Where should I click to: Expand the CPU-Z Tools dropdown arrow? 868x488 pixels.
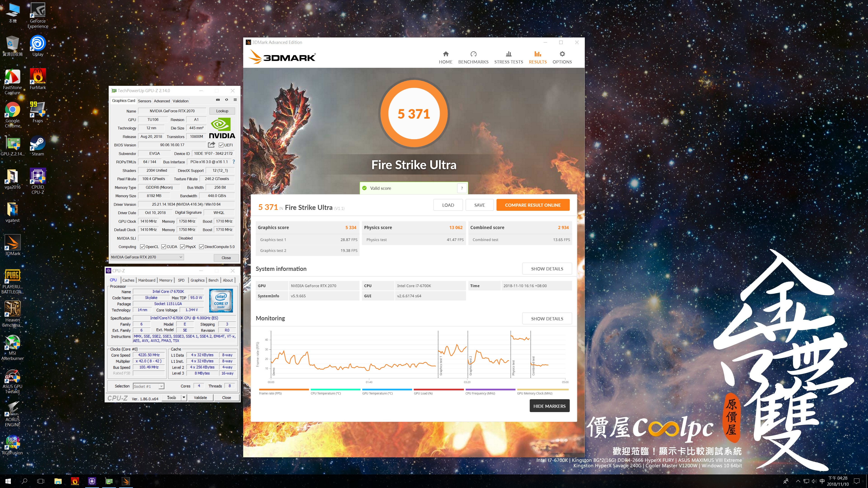pos(184,397)
